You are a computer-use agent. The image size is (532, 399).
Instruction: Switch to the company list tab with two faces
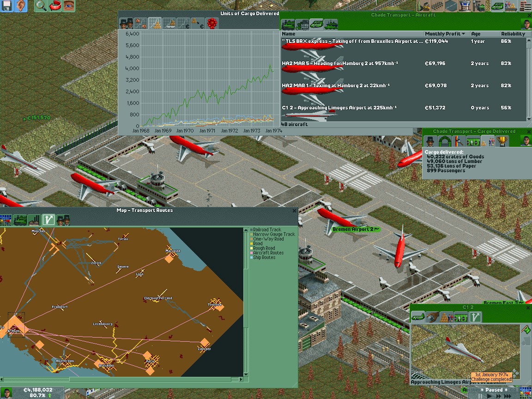point(126,24)
